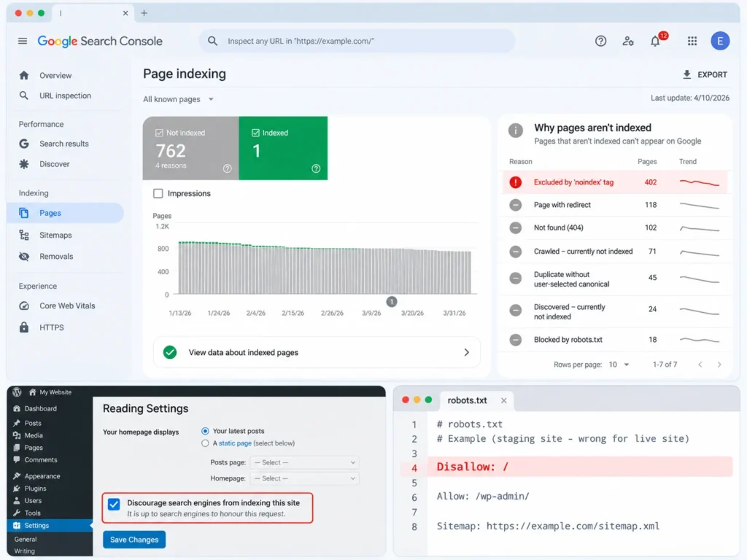
Task: Open users and permissions settings icon
Action: (628, 41)
